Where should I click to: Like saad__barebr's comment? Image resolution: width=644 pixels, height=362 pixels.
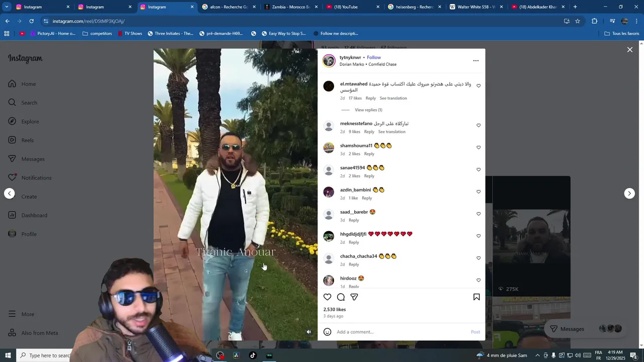click(478, 214)
